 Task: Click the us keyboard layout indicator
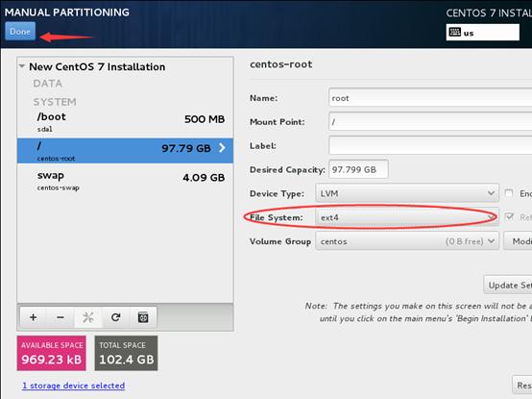tap(482, 33)
